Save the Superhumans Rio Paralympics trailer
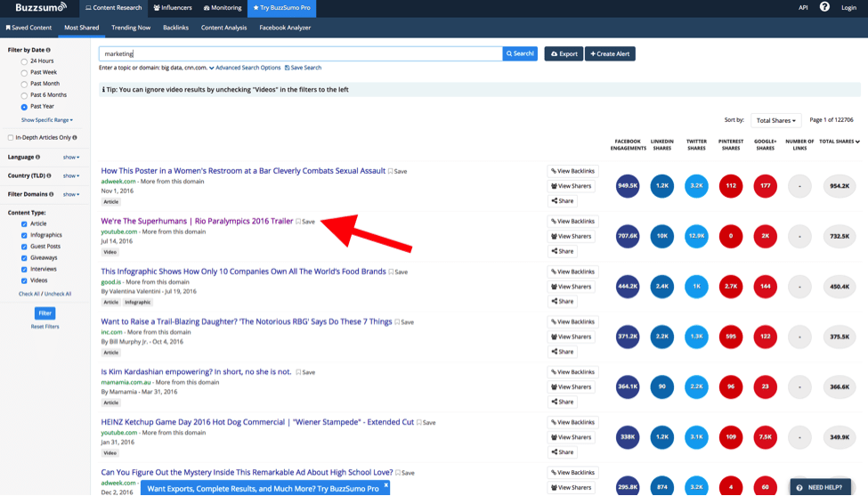Image resolution: width=868 pixels, height=496 pixels. [x=305, y=222]
